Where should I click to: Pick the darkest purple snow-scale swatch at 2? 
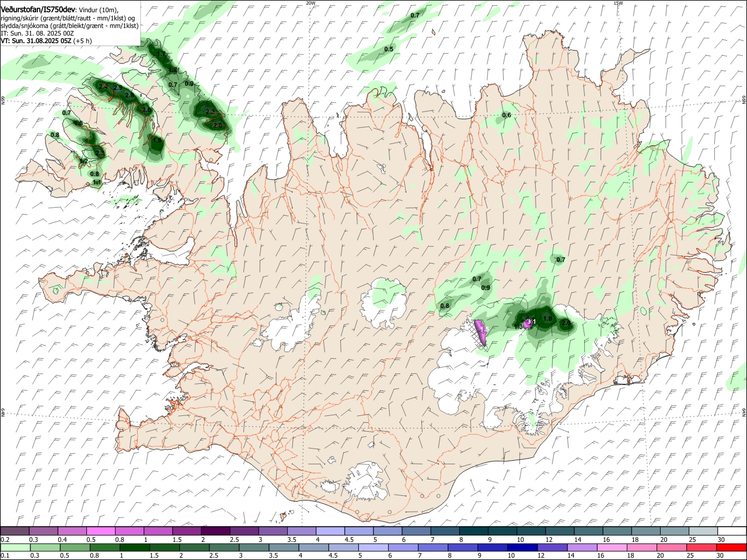click(x=215, y=531)
